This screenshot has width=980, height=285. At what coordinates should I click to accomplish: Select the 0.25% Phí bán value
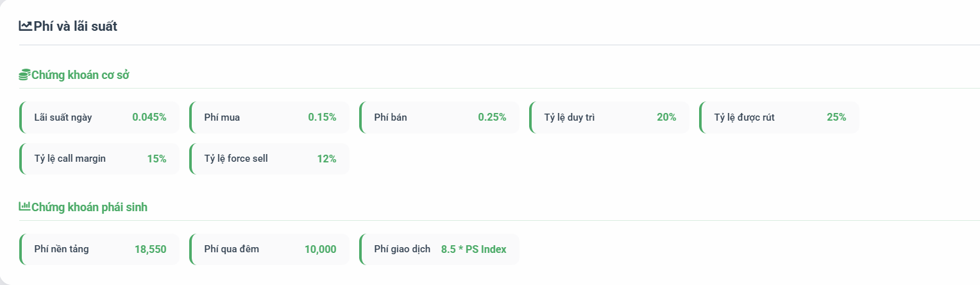[x=492, y=117]
